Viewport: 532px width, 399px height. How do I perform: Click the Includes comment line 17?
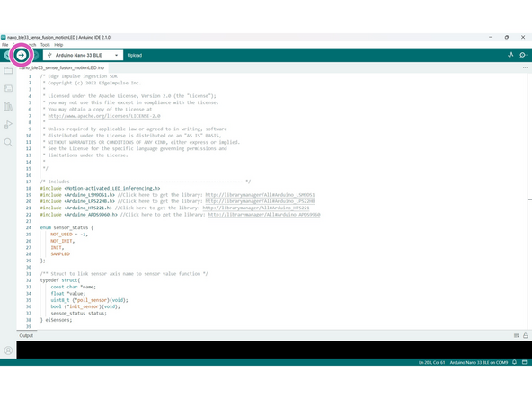(146, 182)
